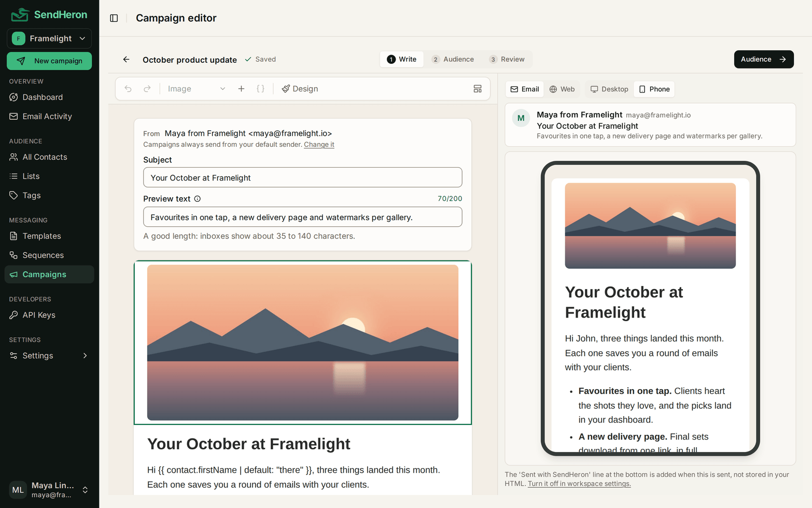Open the Maya Lin account menu
The height and width of the screenshot is (508, 812).
pos(49,490)
